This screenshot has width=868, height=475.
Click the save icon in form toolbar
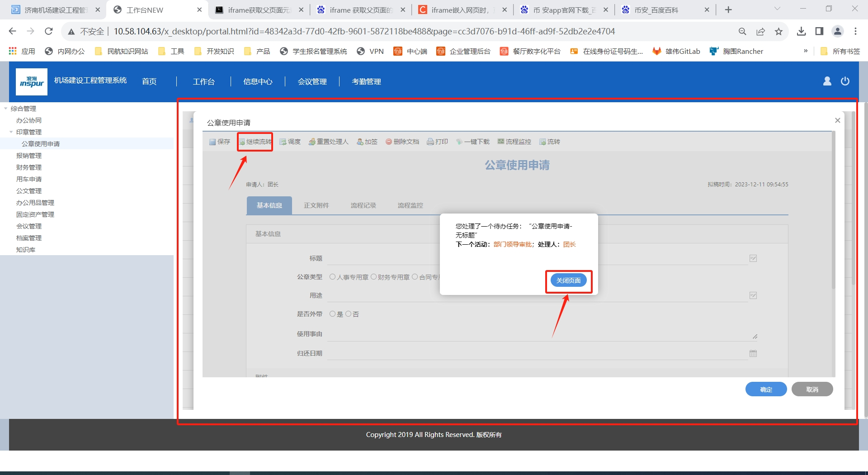pyautogui.click(x=212, y=142)
